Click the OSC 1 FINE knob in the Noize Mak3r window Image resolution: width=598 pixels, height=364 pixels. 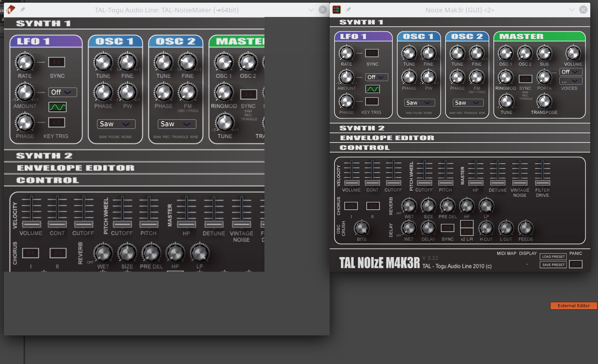click(x=429, y=53)
